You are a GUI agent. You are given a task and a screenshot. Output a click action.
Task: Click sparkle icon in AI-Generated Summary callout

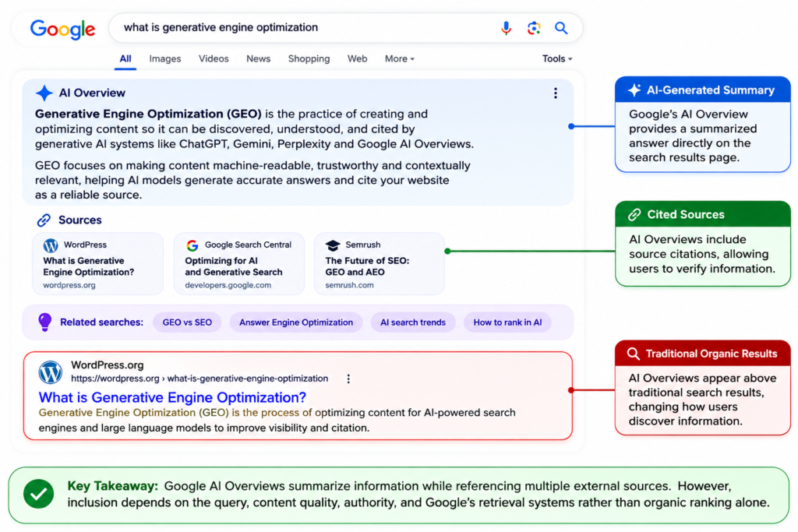point(634,90)
